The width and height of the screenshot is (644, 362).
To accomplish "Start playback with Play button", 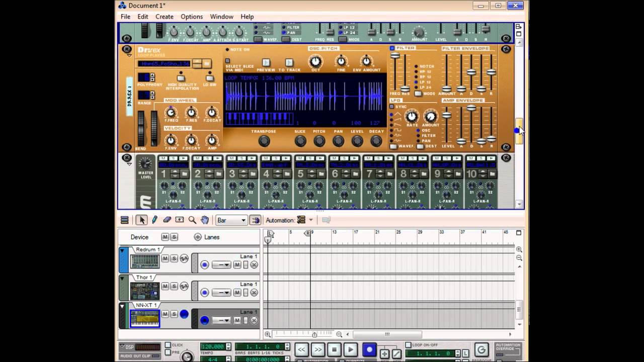I will 351,349.
